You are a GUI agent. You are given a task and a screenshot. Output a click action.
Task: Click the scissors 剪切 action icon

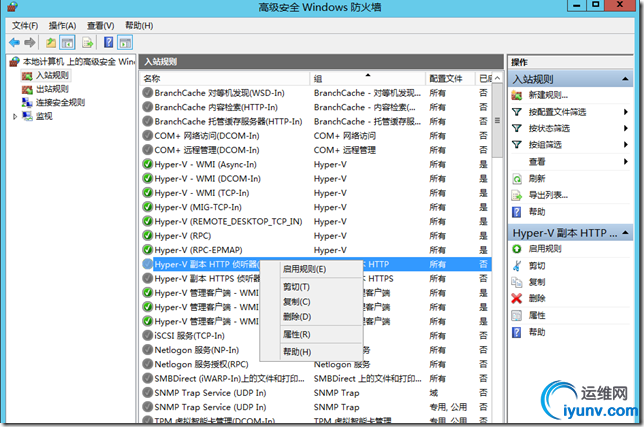coord(517,266)
